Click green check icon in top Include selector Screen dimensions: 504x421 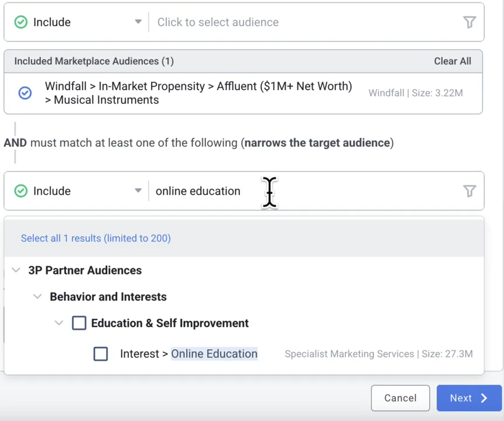click(21, 22)
